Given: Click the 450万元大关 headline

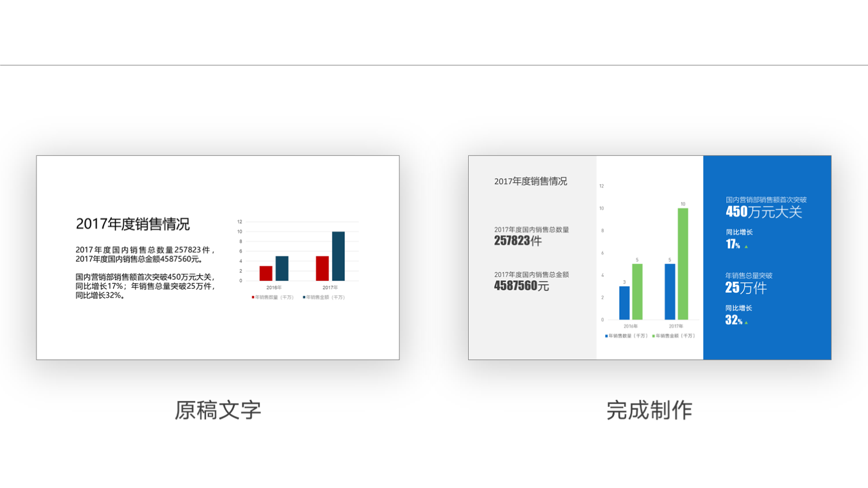Looking at the screenshot, I should (x=764, y=212).
